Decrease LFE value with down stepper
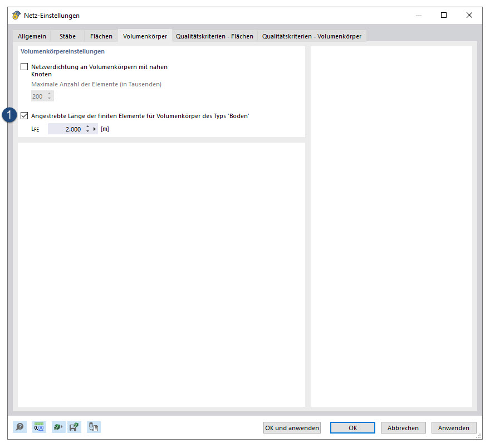490x448 pixels. tap(87, 132)
